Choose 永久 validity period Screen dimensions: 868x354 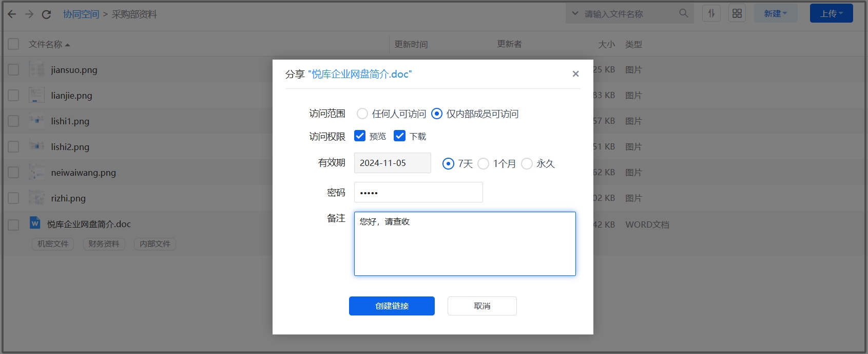pyautogui.click(x=527, y=163)
